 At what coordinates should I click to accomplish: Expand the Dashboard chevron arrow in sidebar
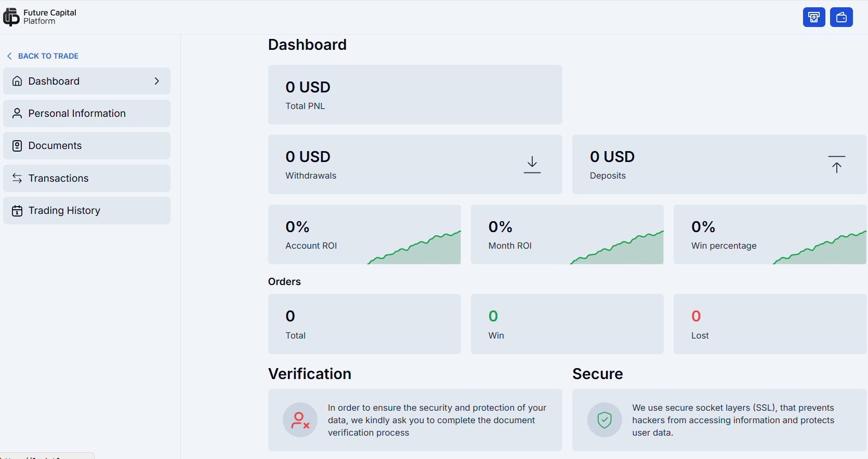coord(157,81)
